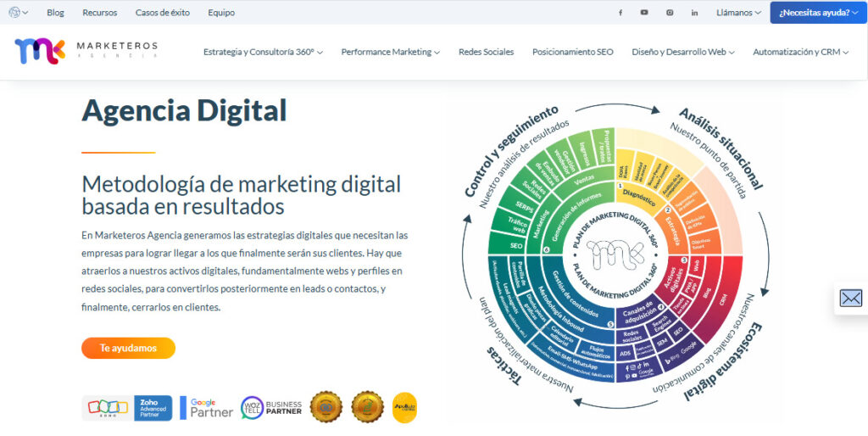Click the mk logo in wheel center
This screenshot has width=868, height=436.
tap(615, 254)
